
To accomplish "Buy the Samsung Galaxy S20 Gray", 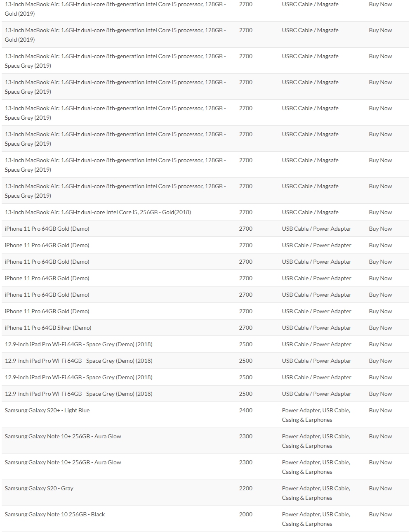I will (x=380, y=488).
